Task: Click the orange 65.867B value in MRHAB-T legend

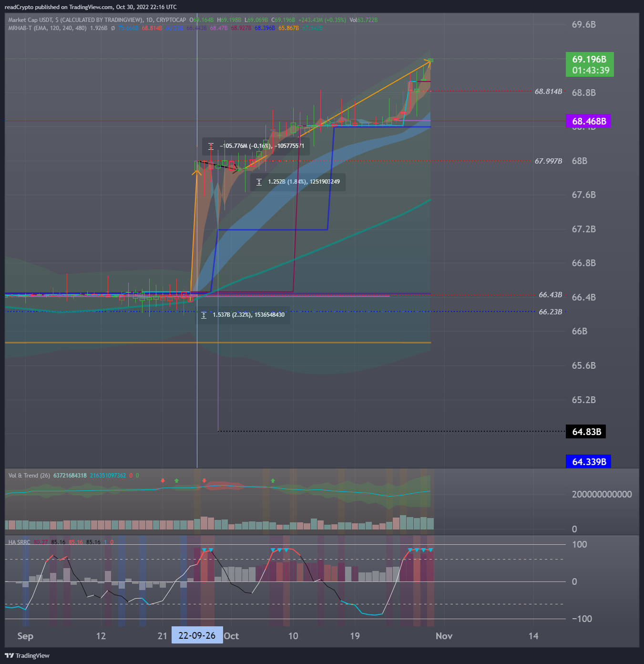Action: [289, 28]
